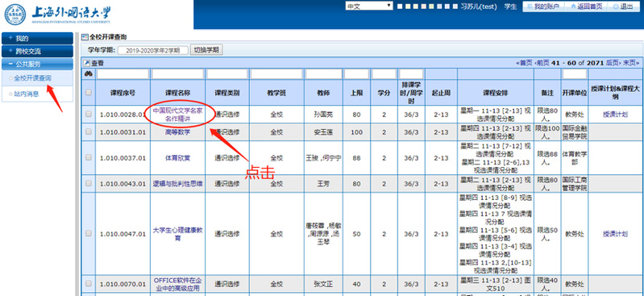Expand the 跨校交流 sidebar section
Image resolution: width=644 pixels, height=296 pixels.
pos(37,52)
